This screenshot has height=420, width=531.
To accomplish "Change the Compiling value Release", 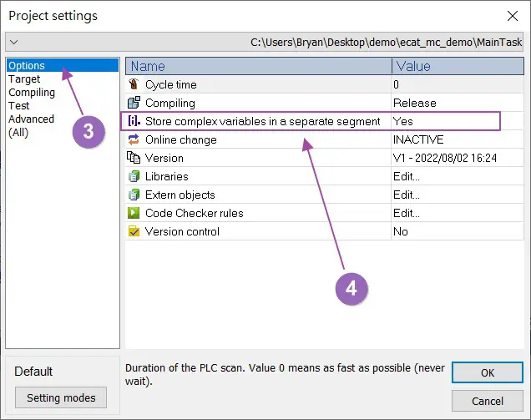I will click(414, 103).
